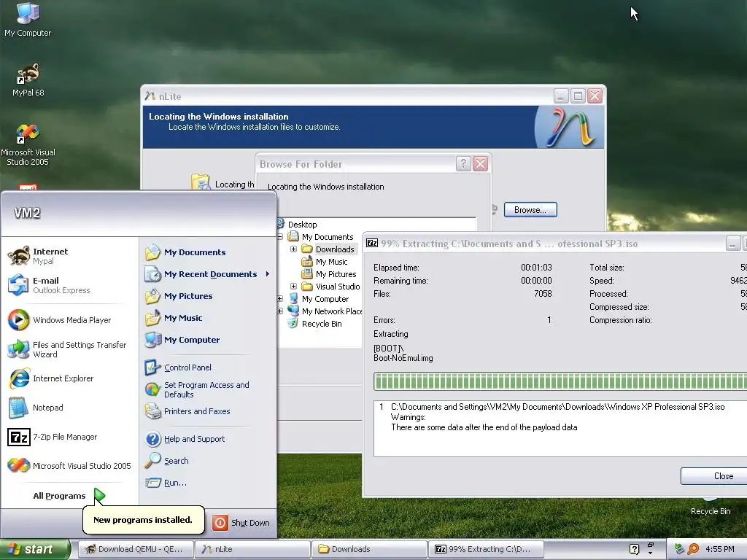Click the VM2 user name header

pos(27,213)
